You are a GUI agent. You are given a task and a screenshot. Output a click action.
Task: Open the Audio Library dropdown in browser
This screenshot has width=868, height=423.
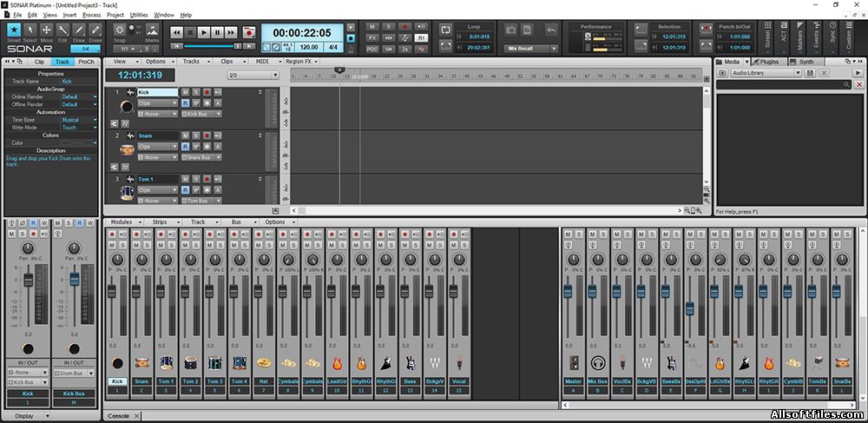point(766,73)
